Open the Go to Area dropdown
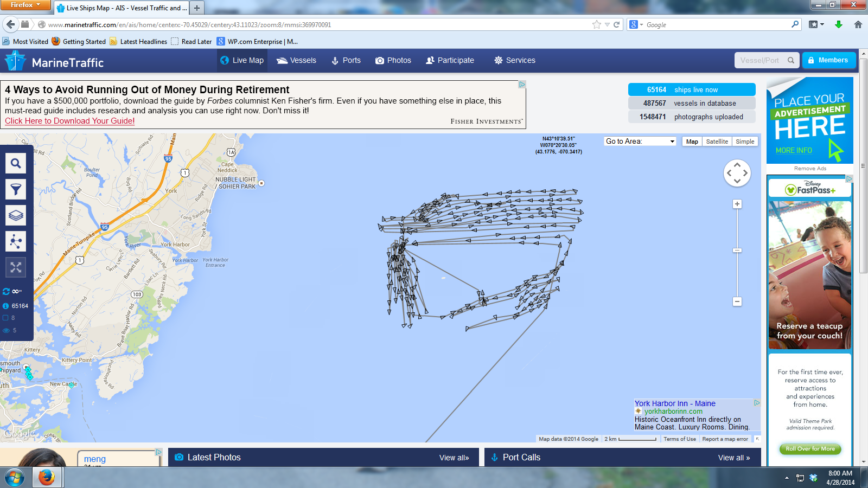 (640, 142)
